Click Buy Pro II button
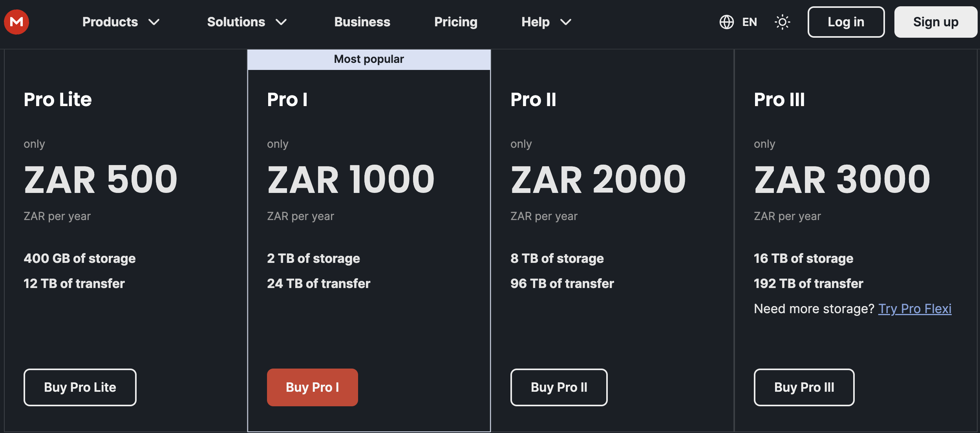980x433 pixels. pos(559,387)
